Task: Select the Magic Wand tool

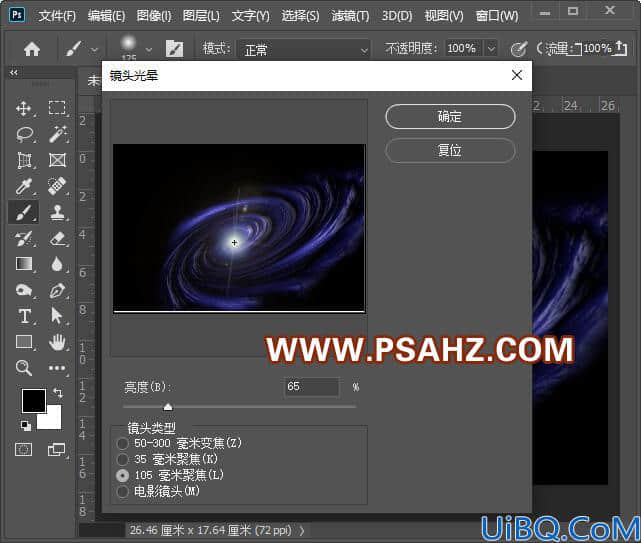Action: (x=58, y=134)
